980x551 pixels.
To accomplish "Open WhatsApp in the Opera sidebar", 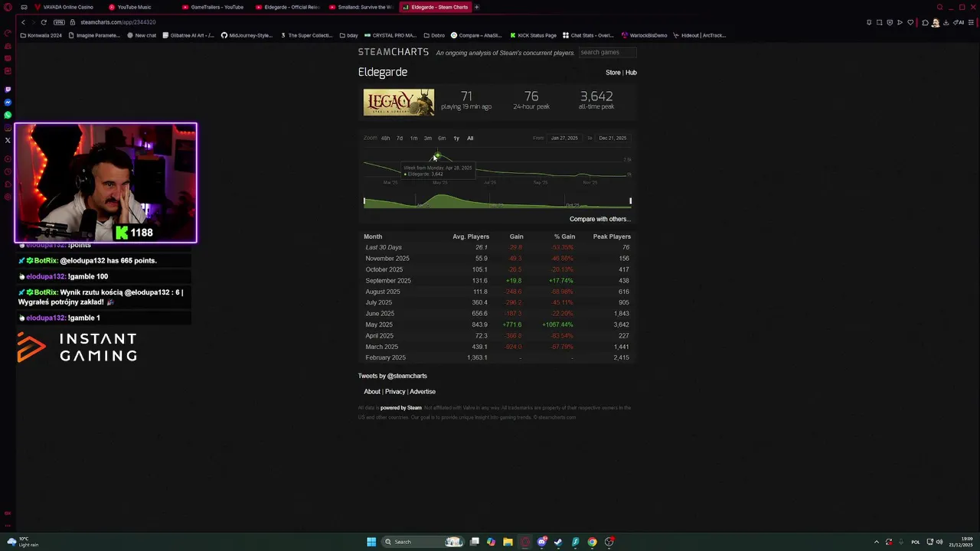I will tap(8, 115).
